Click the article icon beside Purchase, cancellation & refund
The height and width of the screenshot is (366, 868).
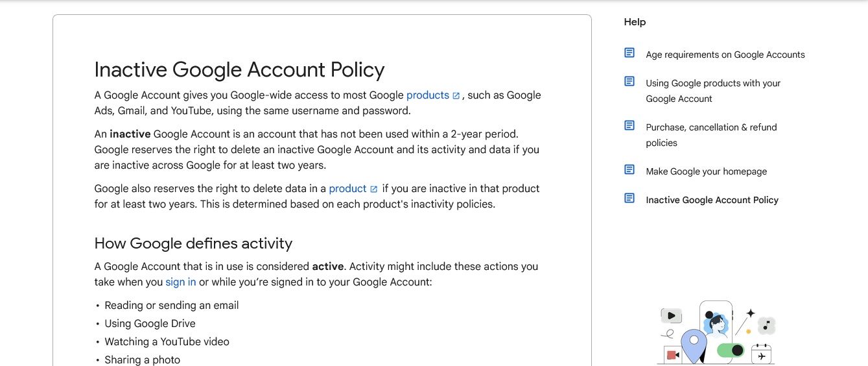click(x=629, y=125)
